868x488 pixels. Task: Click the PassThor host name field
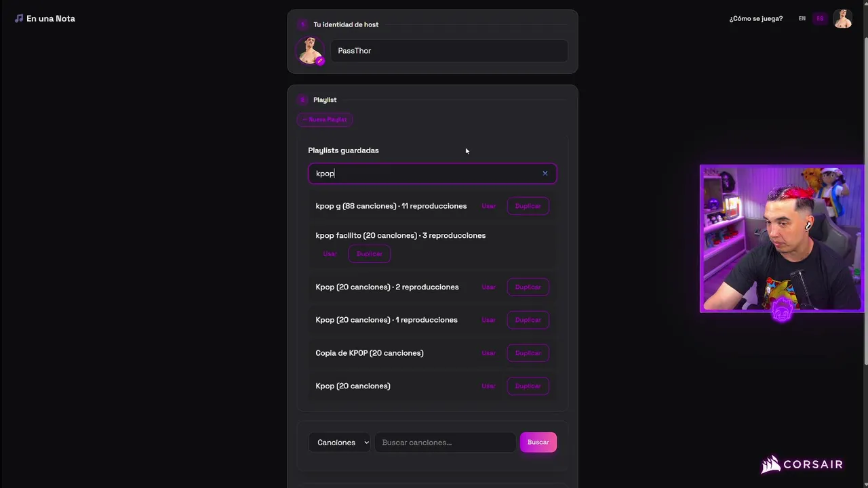449,51
